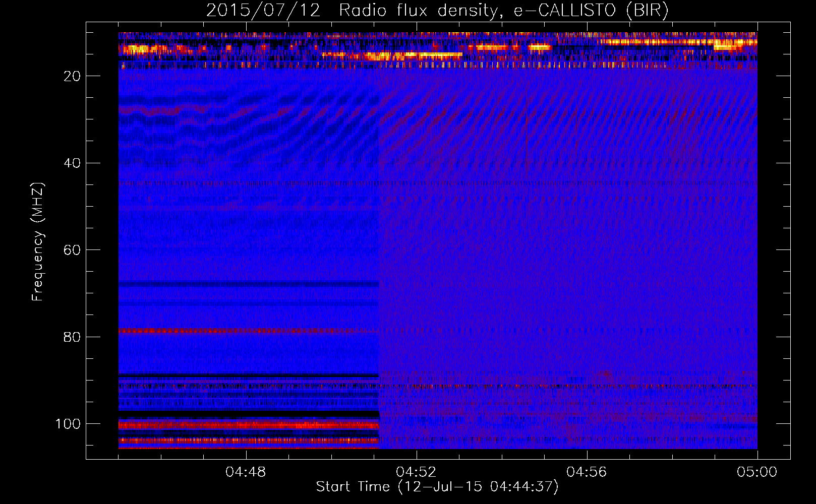
Task: Click the '100' frequency tick label
Action: pyautogui.click(x=68, y=424)
